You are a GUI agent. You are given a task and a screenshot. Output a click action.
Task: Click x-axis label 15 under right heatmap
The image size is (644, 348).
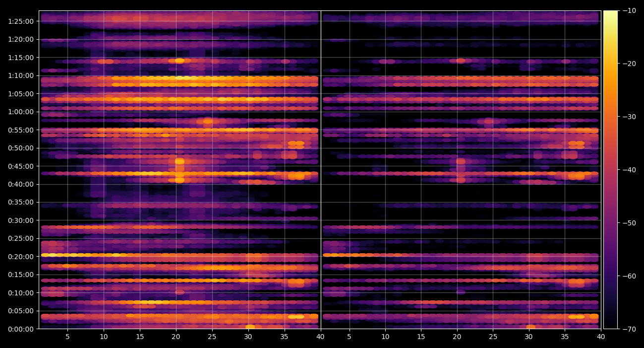(421, 337)
